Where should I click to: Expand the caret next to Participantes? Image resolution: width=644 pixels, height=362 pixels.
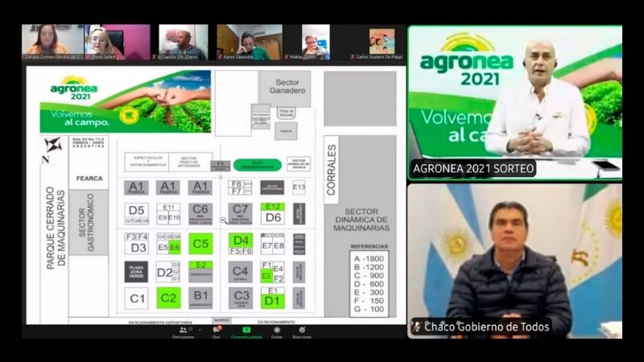(200, 330)
